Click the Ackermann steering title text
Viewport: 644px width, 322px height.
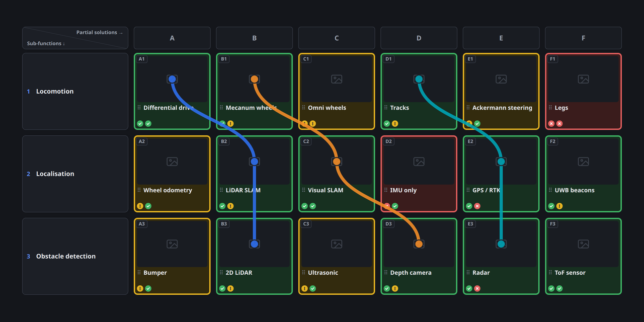[502, 108]
